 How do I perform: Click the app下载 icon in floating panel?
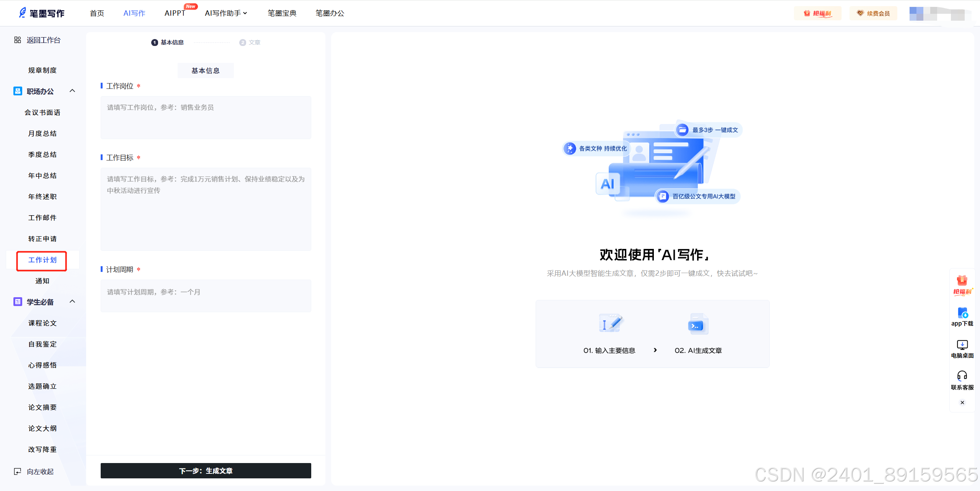(962, 313)
